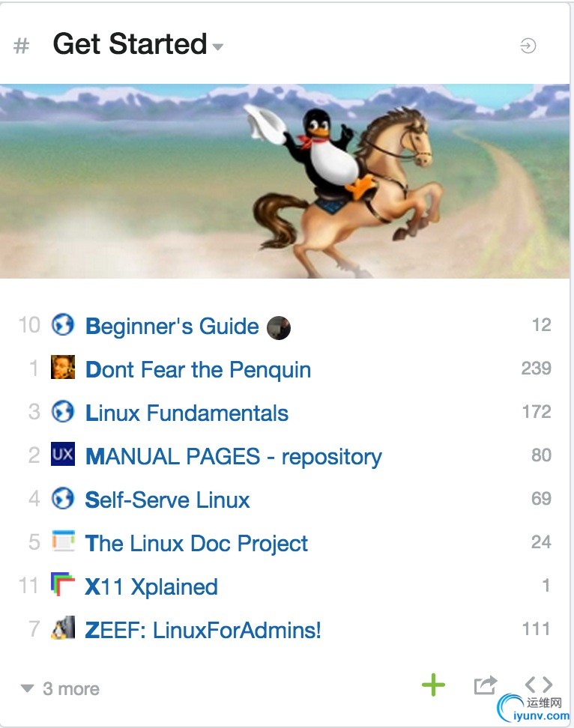This screenshot has height=728, width=574.
Task: Click the X11 Xplained colored favicon
Action: (63, 585)
